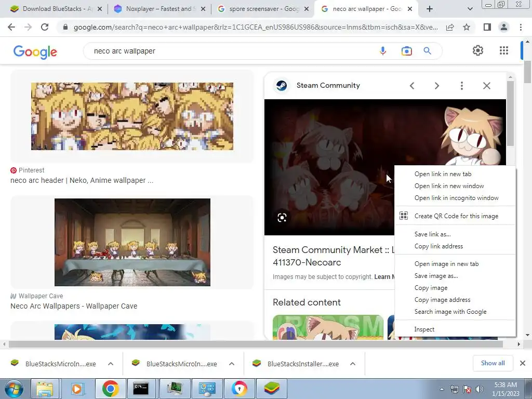The image size is (532, 399).
Task: Open the Pinterest neco arc header thumbnail
Action: [x=132, y=116]
